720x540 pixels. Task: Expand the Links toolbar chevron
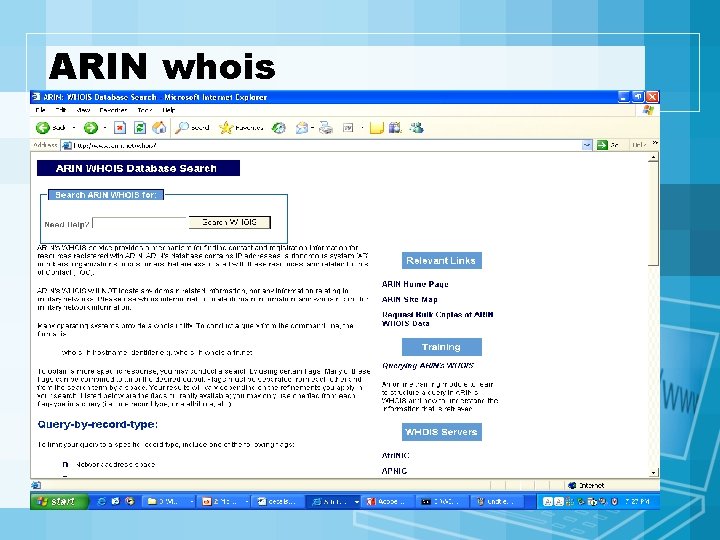(655, 143)
